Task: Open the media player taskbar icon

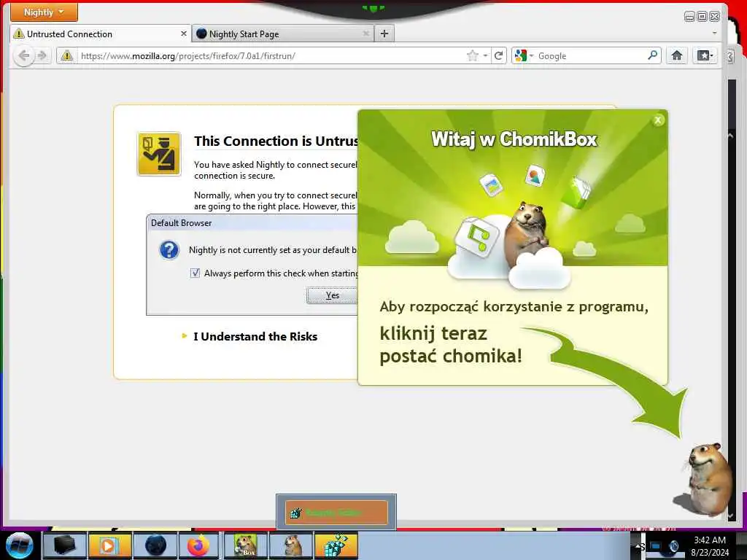Action: 109,545
